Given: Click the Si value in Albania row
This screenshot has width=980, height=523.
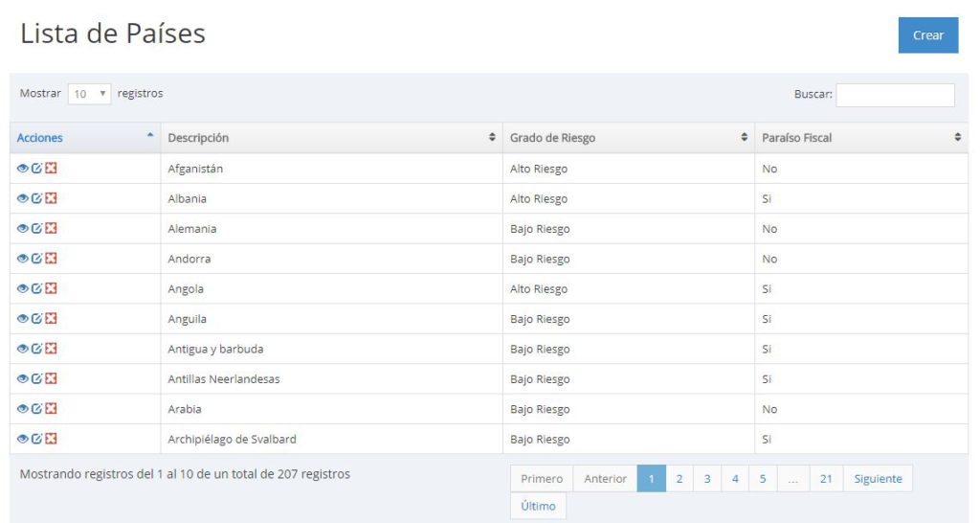Looking at the screenshot, I should point(767,199).
